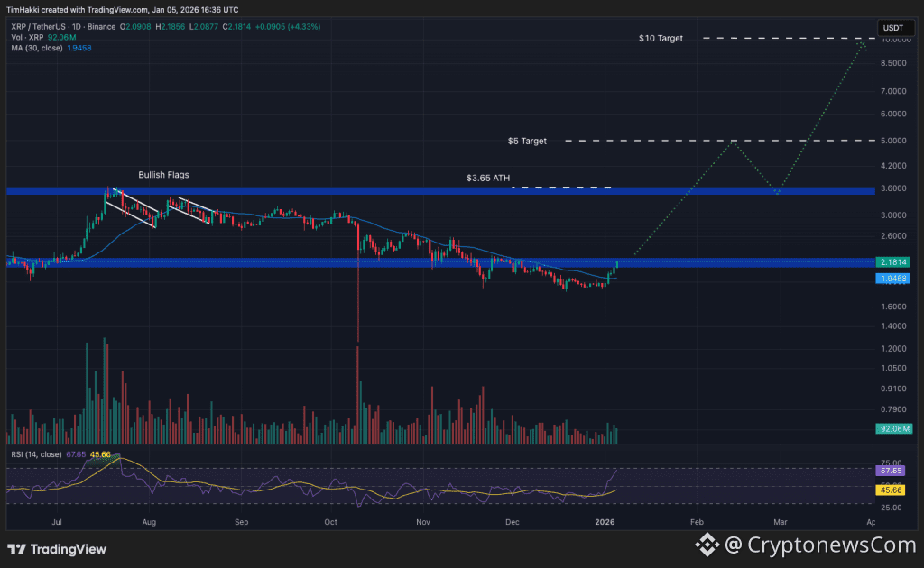Select the RSI value marker 67.65
The height and width of the screenshot is (568, 924).
coord(890,471)
